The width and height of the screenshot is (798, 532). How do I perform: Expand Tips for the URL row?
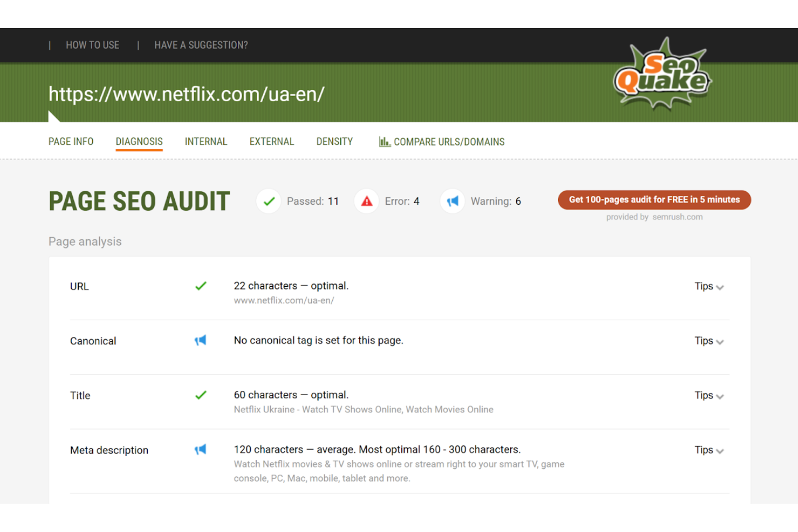(x=709, y=286)
